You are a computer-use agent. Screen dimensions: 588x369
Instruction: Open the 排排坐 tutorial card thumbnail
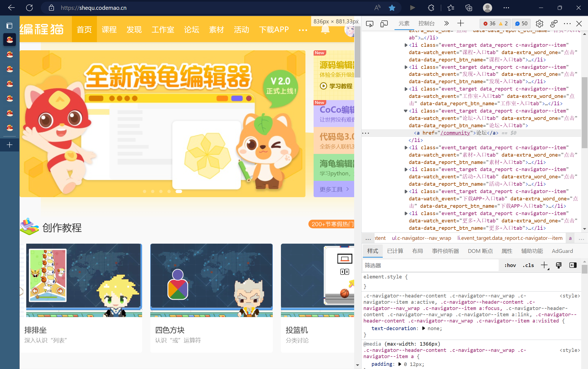coord(84,280)
